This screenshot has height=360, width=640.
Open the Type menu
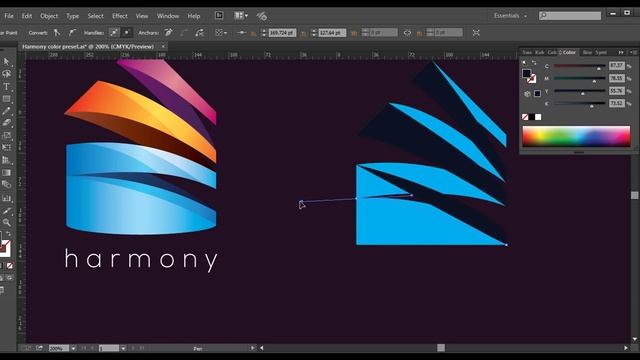pos(73,16)
